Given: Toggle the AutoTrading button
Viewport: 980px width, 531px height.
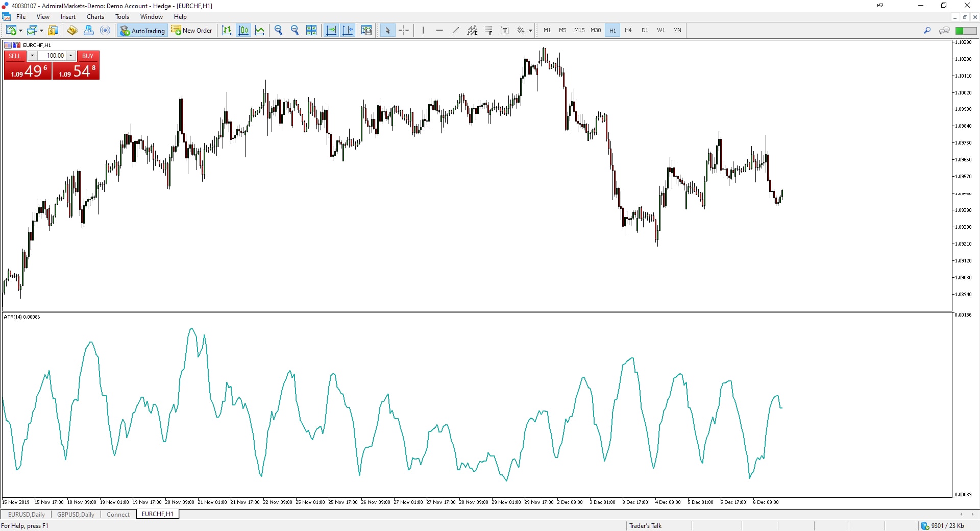Looking at the screenshot, I should point(142,31).
